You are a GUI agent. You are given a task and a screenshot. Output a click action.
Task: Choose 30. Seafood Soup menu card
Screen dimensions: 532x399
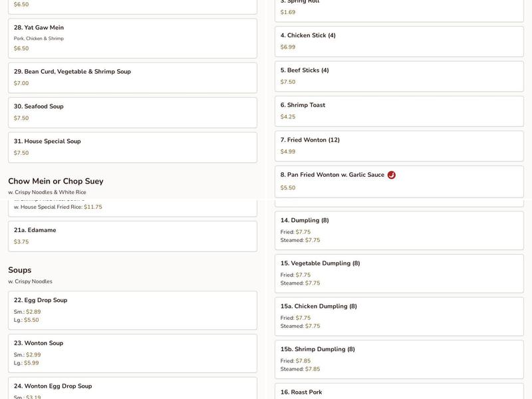tap(132, 112)
